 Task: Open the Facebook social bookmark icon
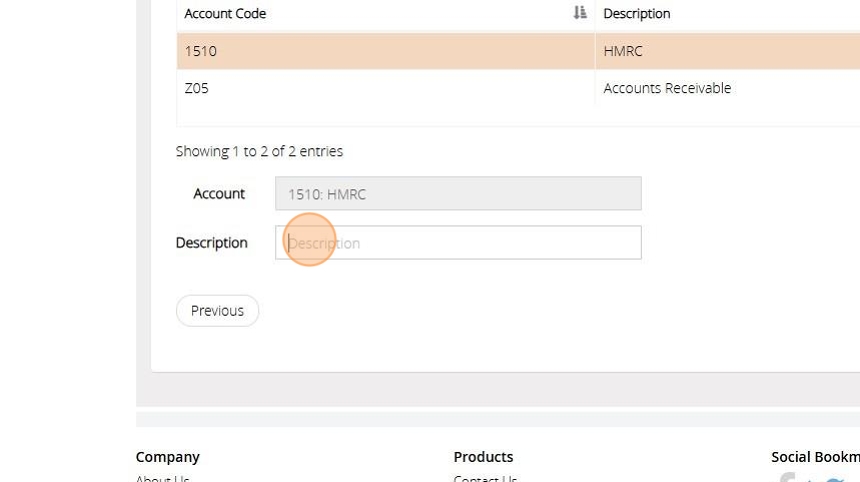pyautogui.click(x=788, y=479)
